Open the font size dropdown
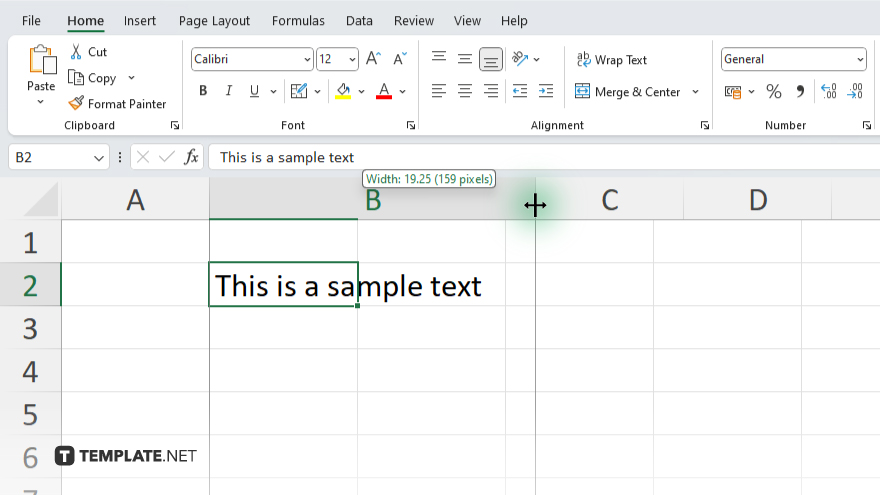This screenshot has height=495, width=880. [x=352, y=59]
